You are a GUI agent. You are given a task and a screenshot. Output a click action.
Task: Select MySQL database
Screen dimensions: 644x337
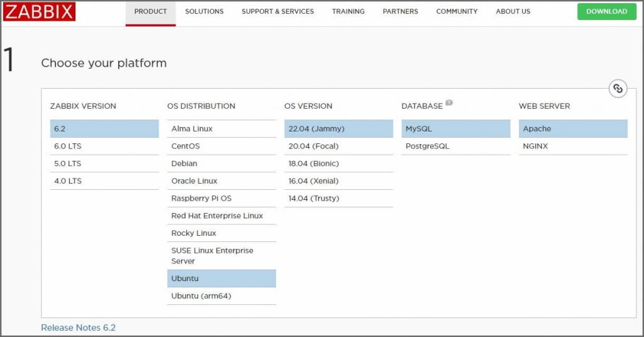[456, 128]
